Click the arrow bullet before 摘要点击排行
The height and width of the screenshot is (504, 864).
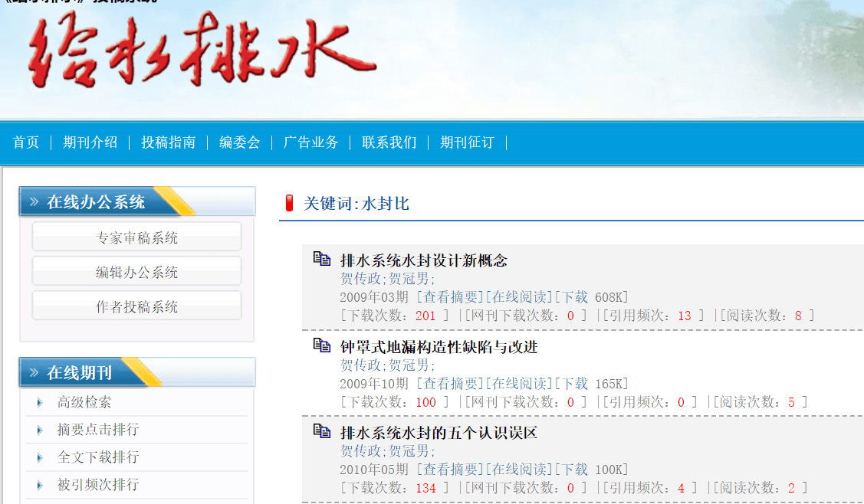point(40,430)
